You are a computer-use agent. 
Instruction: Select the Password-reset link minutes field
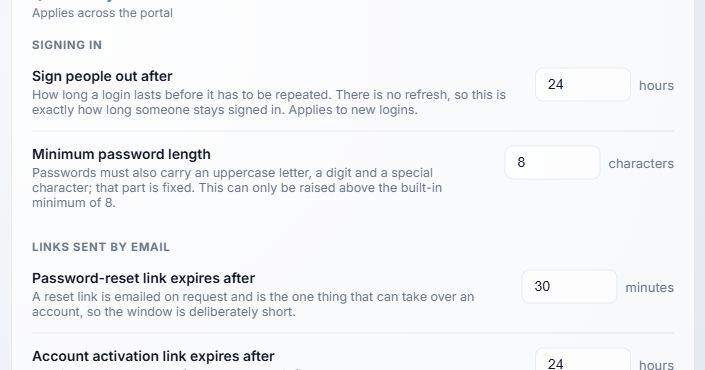pos(569,286)
